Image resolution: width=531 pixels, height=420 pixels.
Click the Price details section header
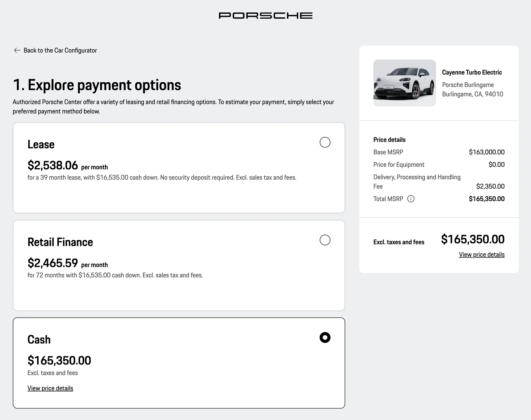tap(389, 140)
